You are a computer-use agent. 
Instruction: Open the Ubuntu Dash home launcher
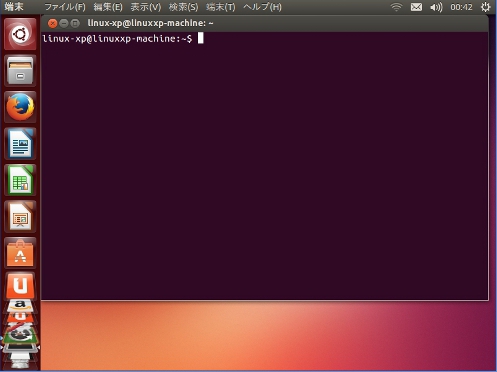tap(20, 34)
